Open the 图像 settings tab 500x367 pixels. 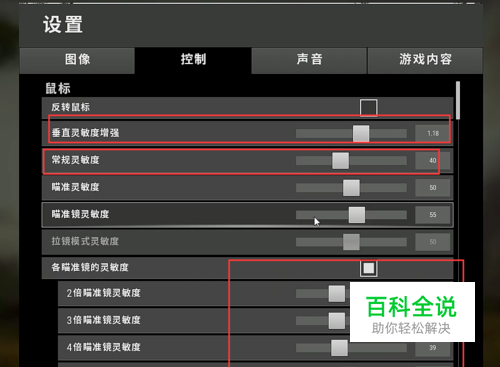pos(77,60)
